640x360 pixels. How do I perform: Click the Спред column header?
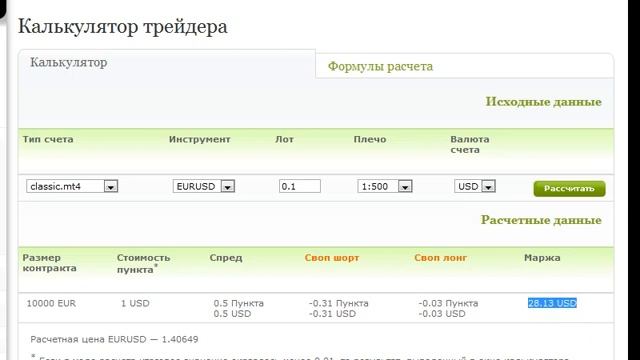click(226, 258)
